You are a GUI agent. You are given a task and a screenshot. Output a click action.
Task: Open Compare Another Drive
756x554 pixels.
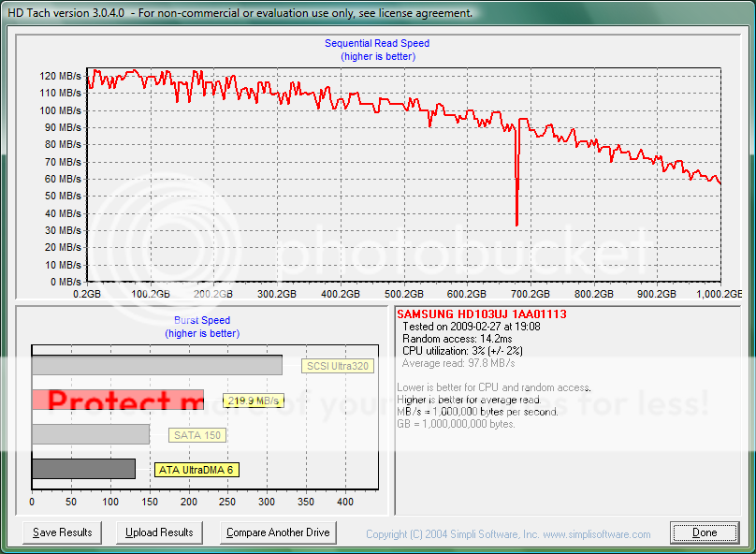[x=278, y=532]
